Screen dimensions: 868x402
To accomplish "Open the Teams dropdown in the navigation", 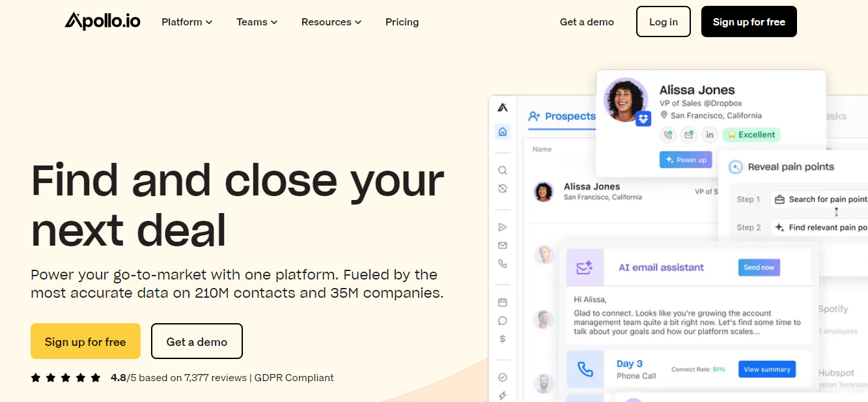I will click(x=257, y=22).
